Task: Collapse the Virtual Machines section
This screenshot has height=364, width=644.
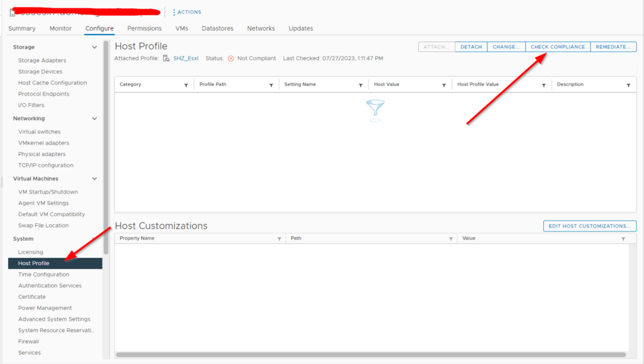Action: point(94,179)
